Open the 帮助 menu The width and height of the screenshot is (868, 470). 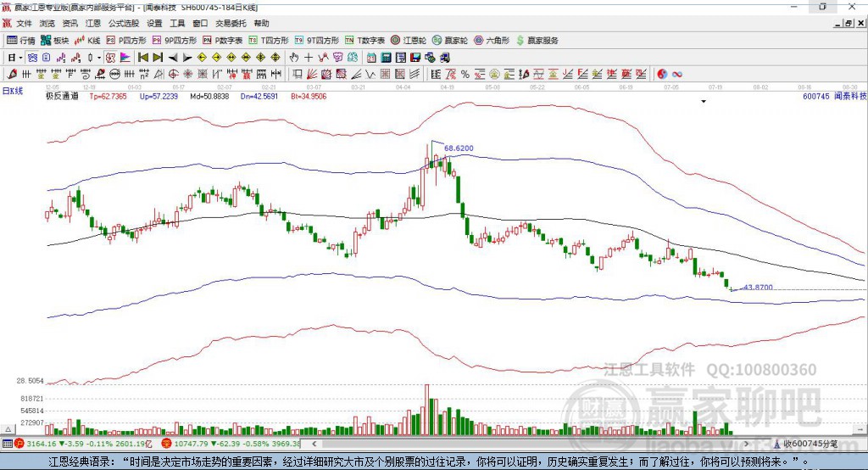click(261, 23)
